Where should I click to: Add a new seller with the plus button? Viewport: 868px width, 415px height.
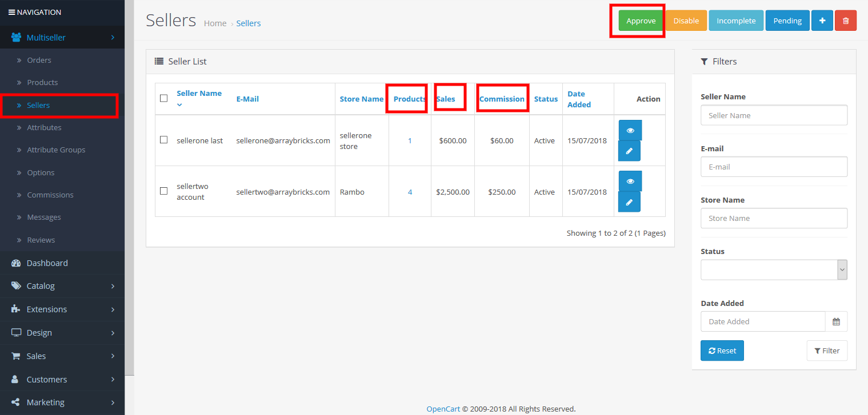click(822, 21)
